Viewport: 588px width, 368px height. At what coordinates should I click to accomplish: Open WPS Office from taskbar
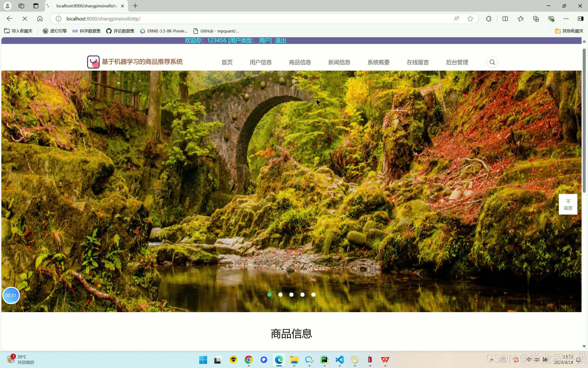click(x=385, y=360)
